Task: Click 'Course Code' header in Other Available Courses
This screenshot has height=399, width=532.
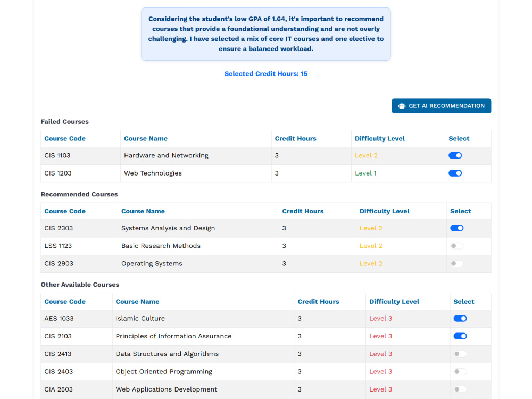Action: tap(65, 301)
